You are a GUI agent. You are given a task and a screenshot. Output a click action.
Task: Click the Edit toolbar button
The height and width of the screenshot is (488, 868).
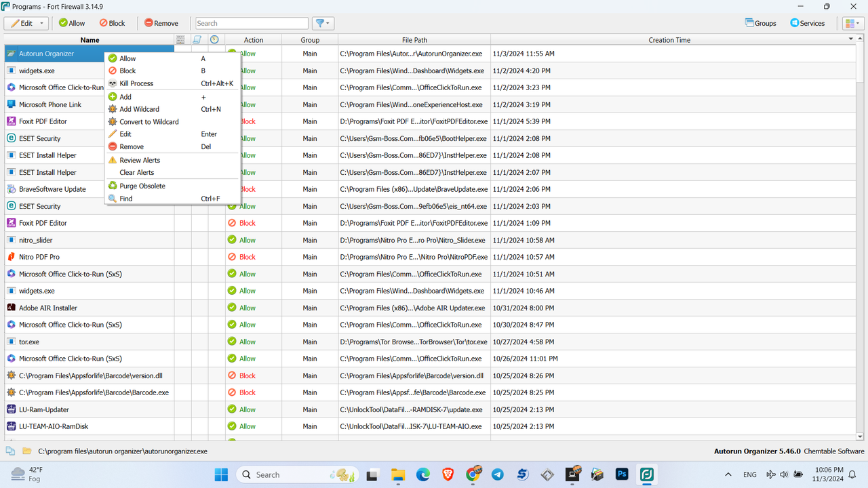click(x=22, y=23)
